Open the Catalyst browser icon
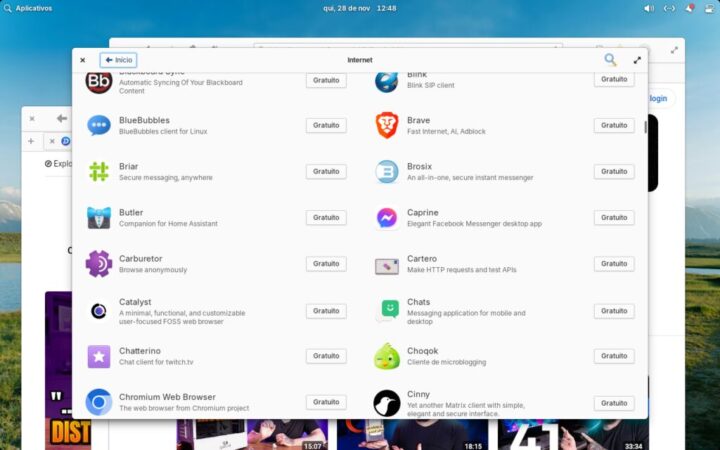The height and width of the screenshot is (450, 720). 99,311
